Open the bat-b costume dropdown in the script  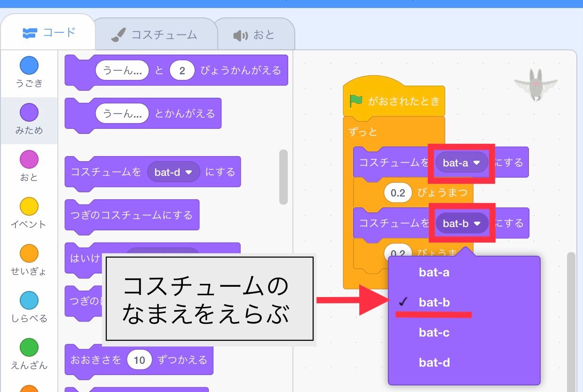tap(462, 223)
